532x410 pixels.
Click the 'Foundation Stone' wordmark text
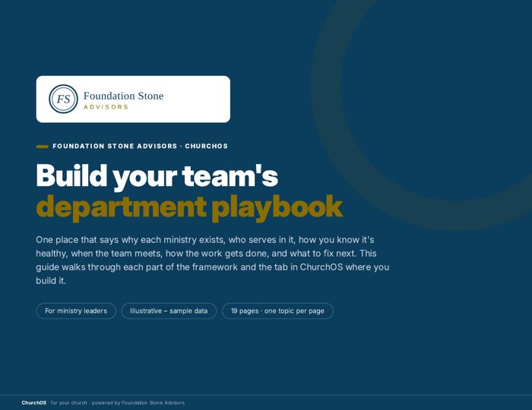point(123,96)
